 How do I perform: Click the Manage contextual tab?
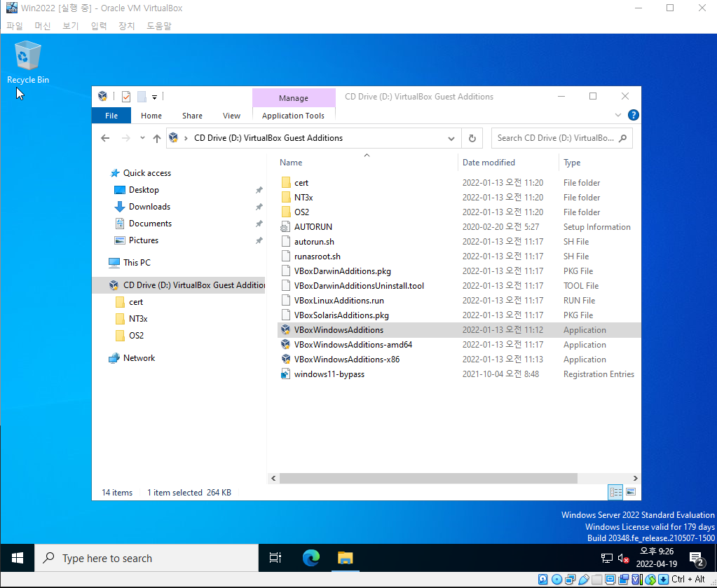(x=294, y=98)
